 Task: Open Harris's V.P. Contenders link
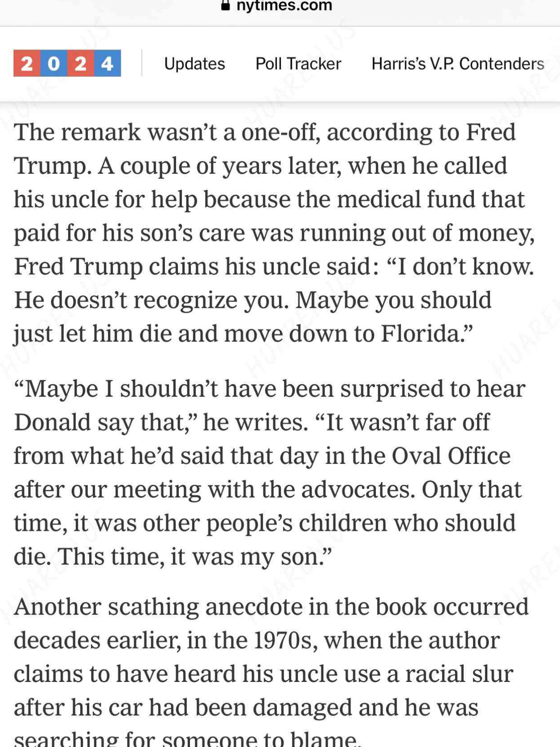[458, 64]
